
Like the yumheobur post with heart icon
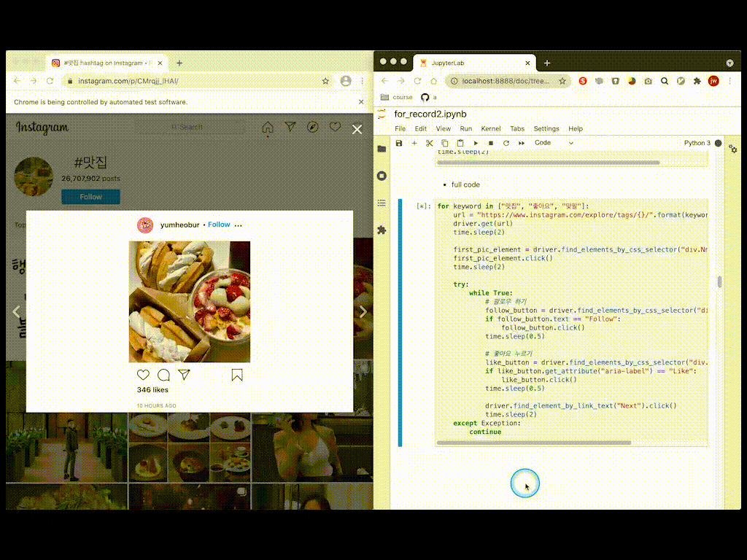tap(143, 375)
